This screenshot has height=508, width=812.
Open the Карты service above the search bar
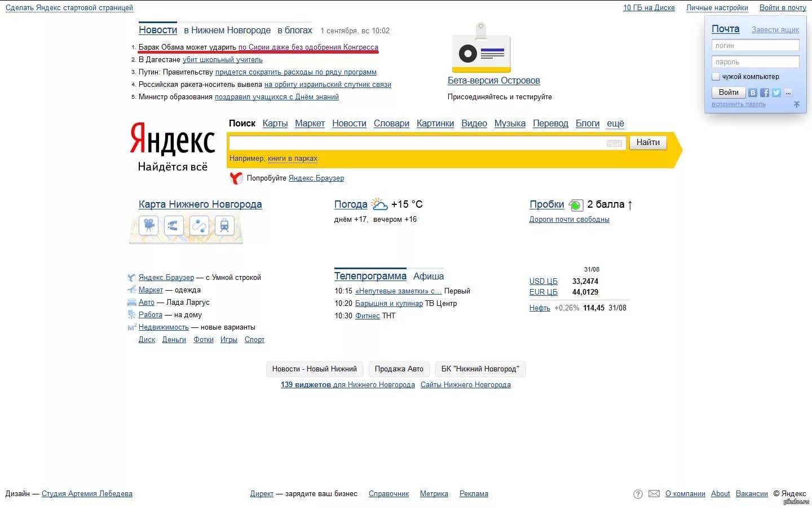tap(275, 124)
